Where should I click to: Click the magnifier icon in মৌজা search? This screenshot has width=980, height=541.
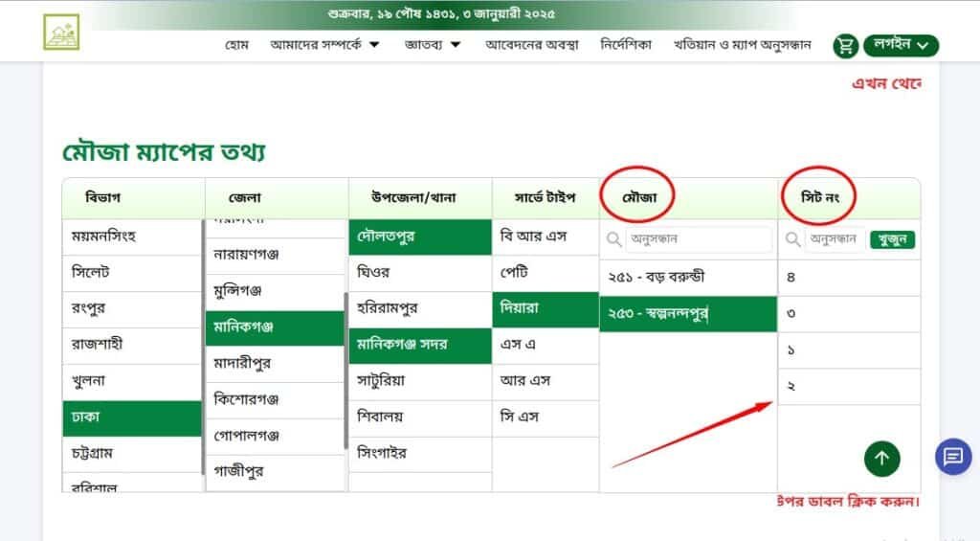[613, 239]
